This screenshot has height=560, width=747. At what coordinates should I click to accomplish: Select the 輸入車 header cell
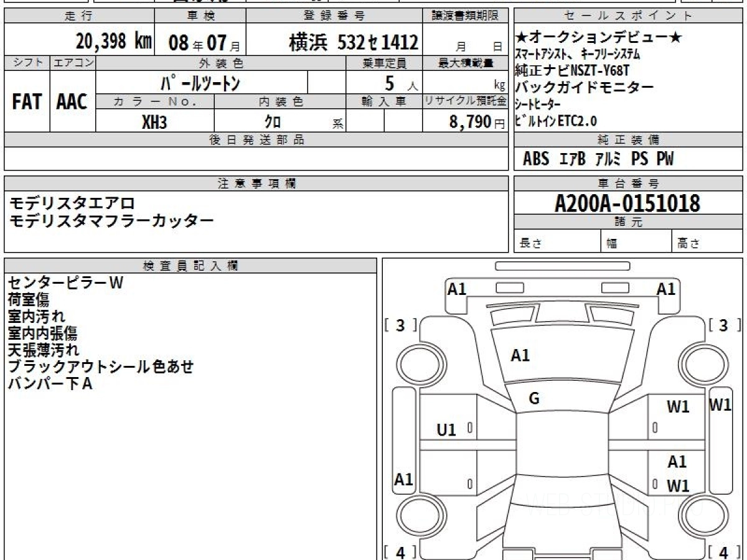pos(384,101)
